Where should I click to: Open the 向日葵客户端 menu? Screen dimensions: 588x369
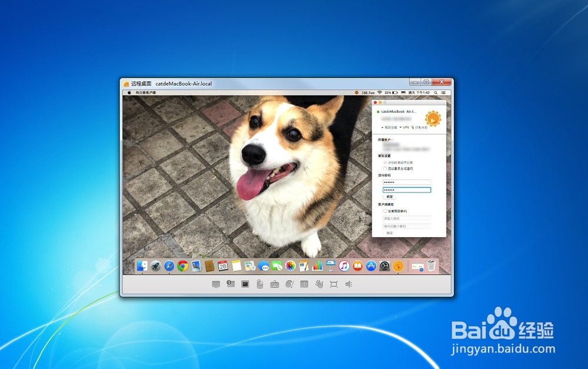point(145,92)
